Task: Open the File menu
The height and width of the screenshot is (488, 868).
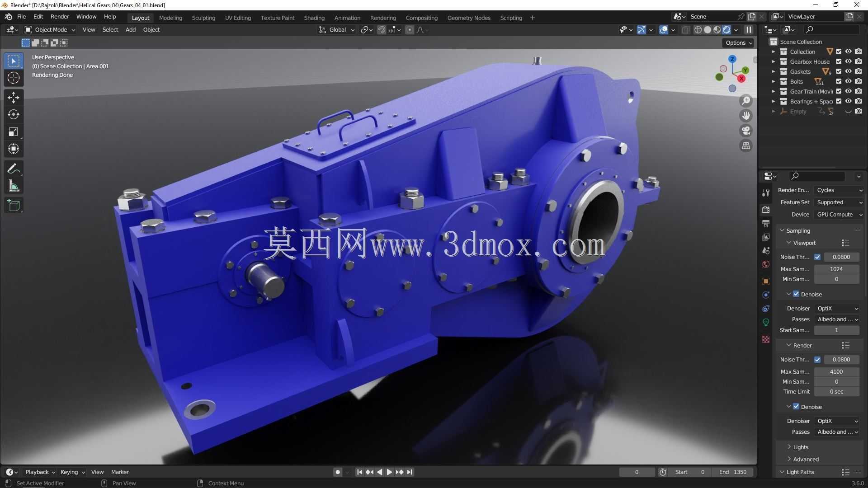Action: [21, 17]
